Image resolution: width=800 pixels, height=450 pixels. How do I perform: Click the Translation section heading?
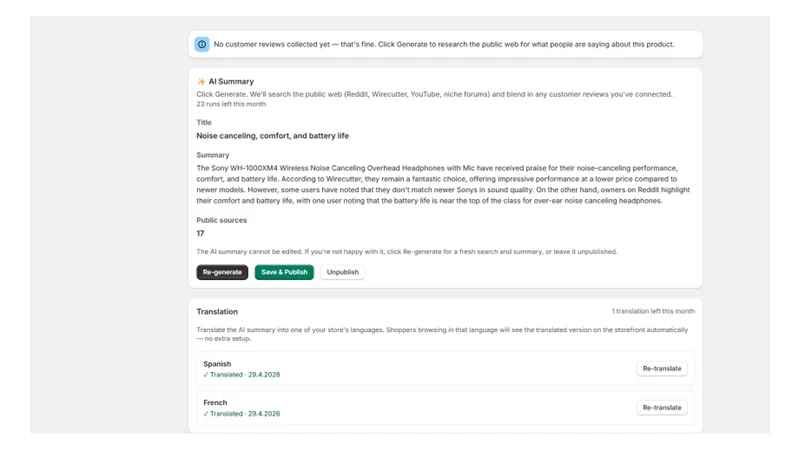217,312
